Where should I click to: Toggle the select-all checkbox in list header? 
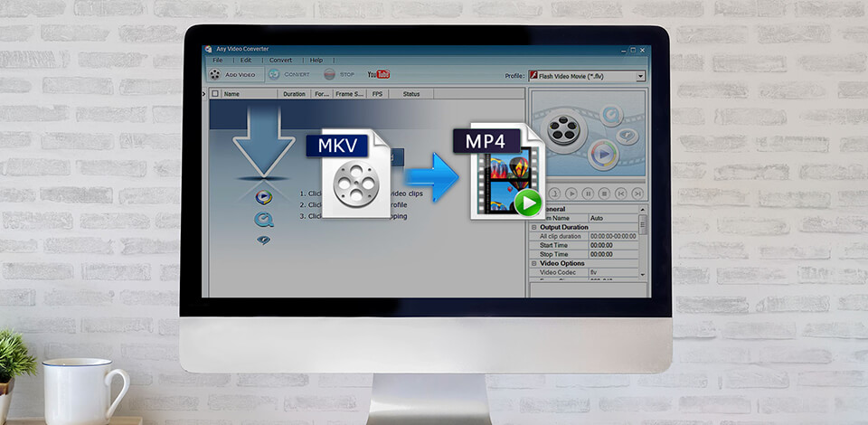(x=215, y=94)
